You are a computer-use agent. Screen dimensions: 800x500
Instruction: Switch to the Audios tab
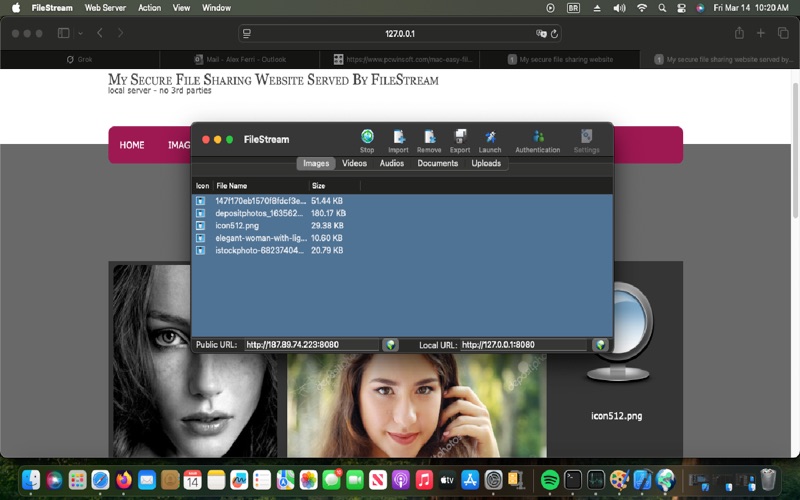point(391,163)
